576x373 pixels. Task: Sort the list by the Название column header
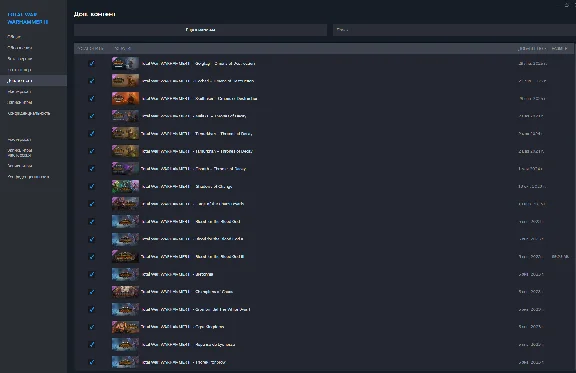[x=123, y=49]
